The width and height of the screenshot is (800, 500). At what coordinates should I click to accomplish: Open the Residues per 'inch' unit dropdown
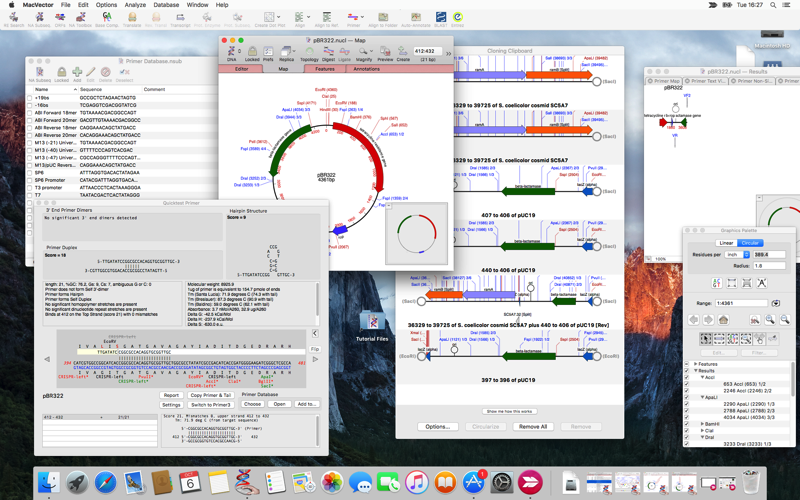[737, 254]
